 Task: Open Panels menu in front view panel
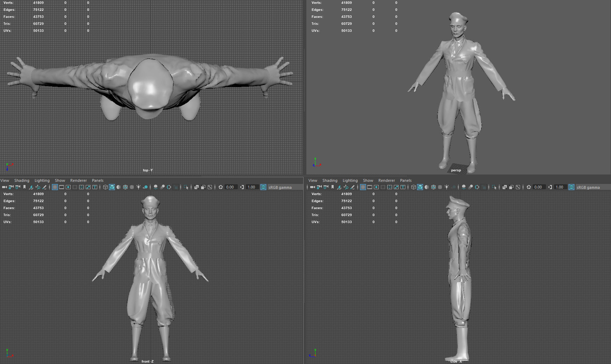point(98,180)
